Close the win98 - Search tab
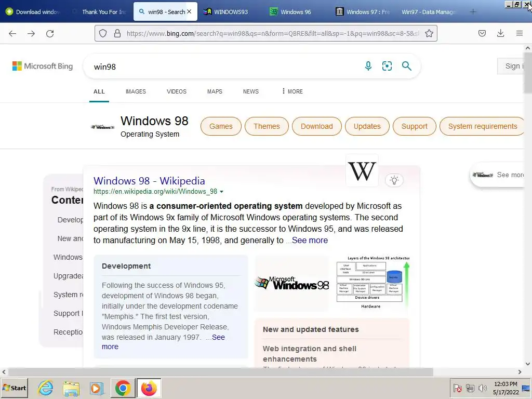This screenshot has height=399, width=532. click(189, 11)
